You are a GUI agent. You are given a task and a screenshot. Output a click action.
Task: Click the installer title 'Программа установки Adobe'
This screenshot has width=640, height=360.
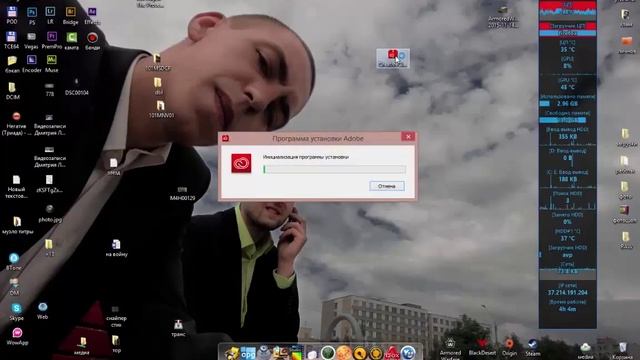[x=318, y=138]
